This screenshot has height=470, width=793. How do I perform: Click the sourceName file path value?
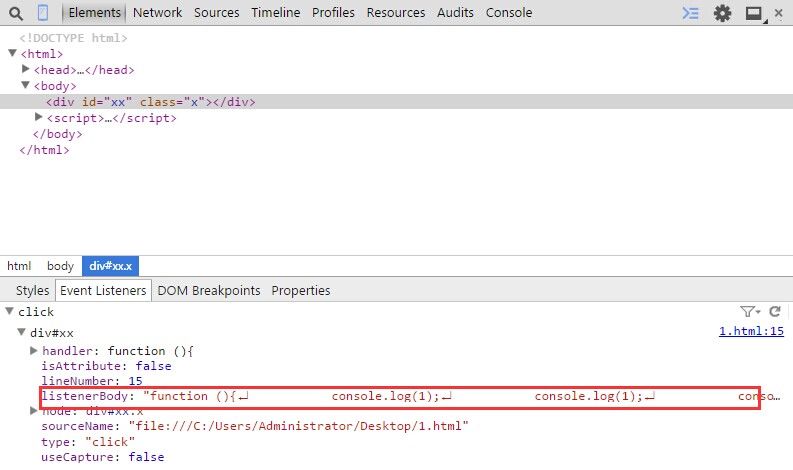point(298,426)
